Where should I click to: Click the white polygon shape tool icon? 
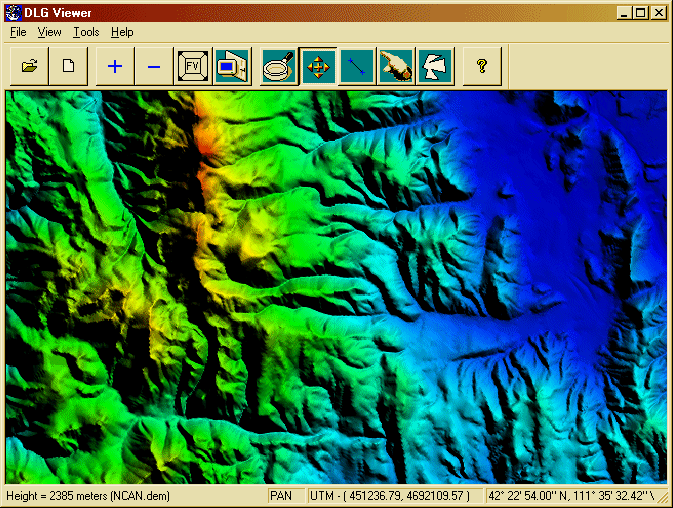[x=435, y=67]
